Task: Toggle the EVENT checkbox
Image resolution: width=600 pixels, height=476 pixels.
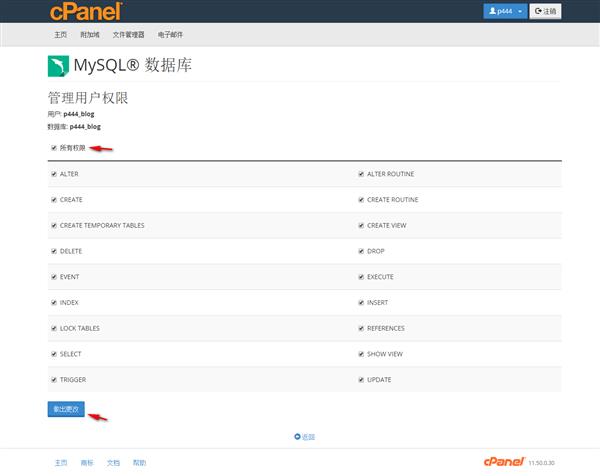Action: (x=54, y=277)
